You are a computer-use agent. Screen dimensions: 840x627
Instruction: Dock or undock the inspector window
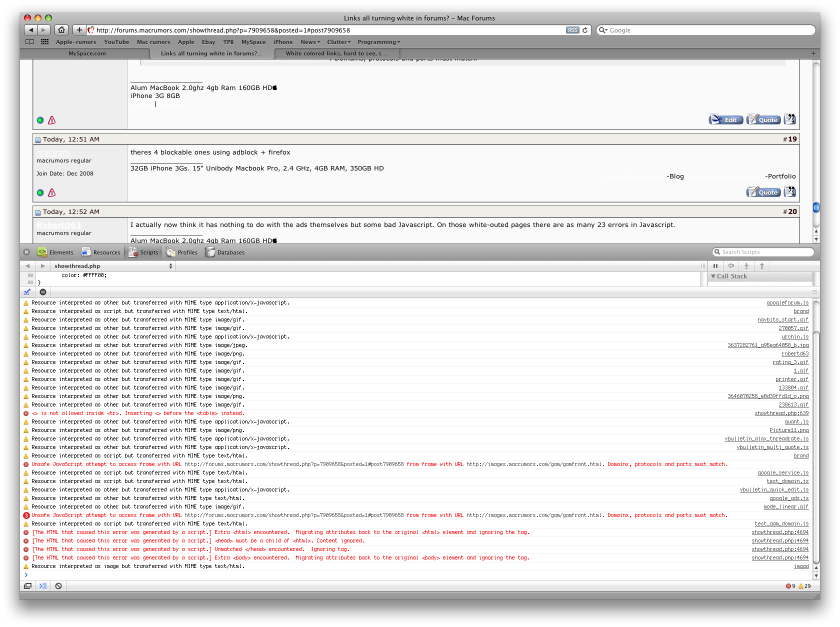(27, 586)
